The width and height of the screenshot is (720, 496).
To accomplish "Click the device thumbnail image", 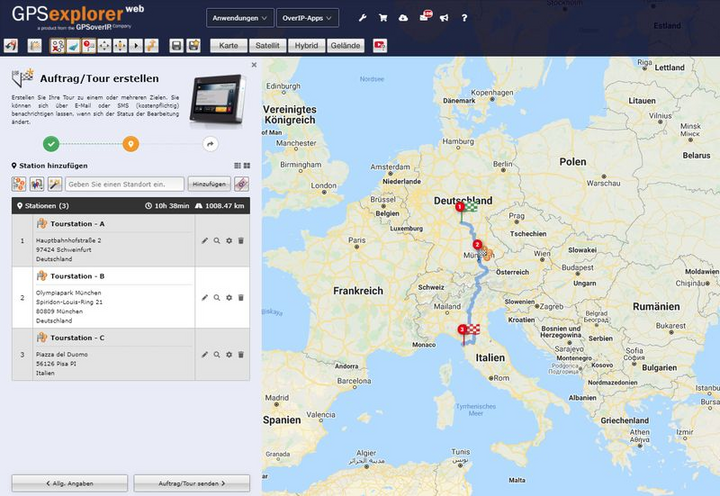I will click(218, 100).
